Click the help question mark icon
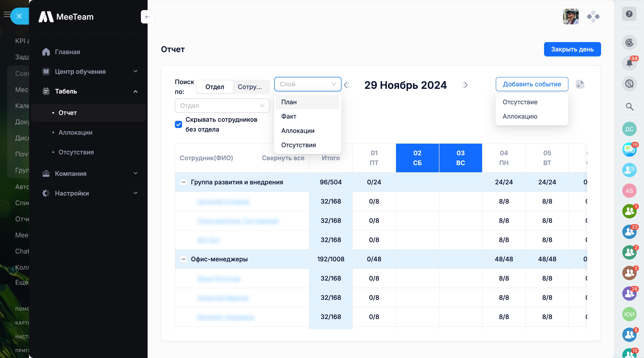This screenshot has width=644, height=358. point(629,14)
